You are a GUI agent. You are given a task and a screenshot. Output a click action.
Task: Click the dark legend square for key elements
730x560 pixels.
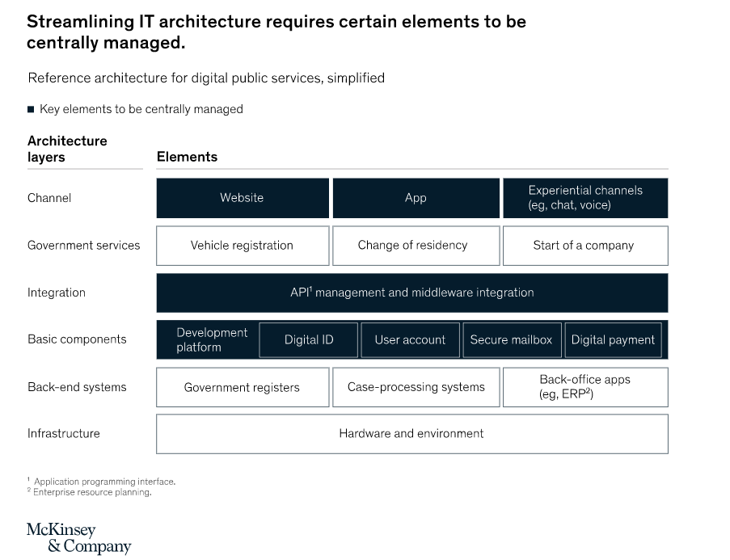pos(32,109)
